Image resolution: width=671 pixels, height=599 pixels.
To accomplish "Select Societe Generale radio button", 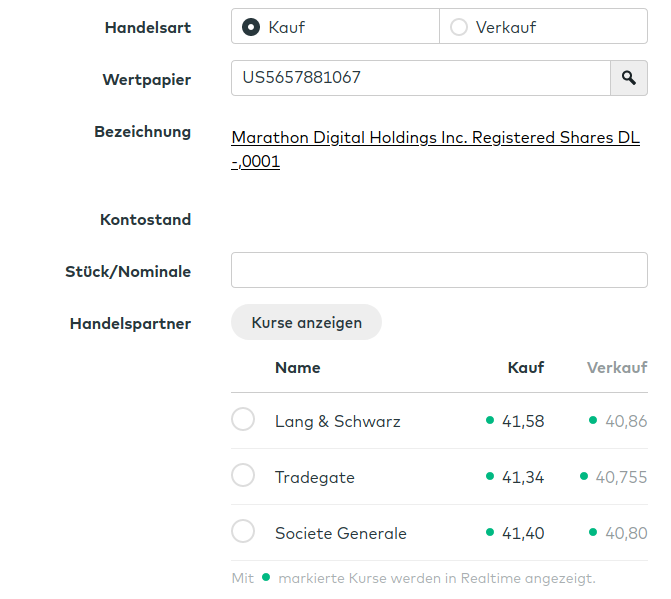I will click(x=243, y=532).
